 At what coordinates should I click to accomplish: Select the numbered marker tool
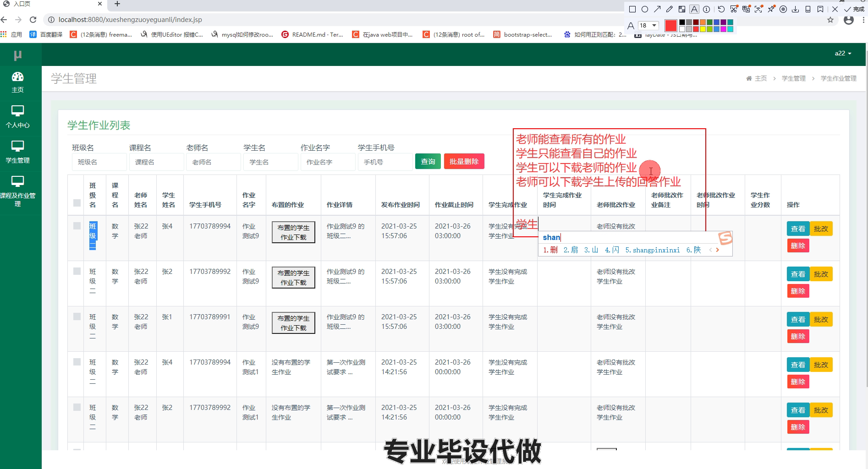point(707,9)
